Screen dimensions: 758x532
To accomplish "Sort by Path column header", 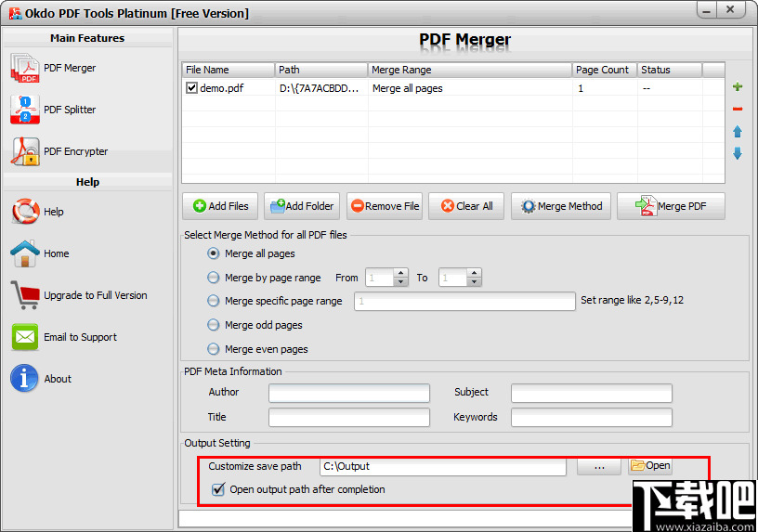I will (321, 70).
